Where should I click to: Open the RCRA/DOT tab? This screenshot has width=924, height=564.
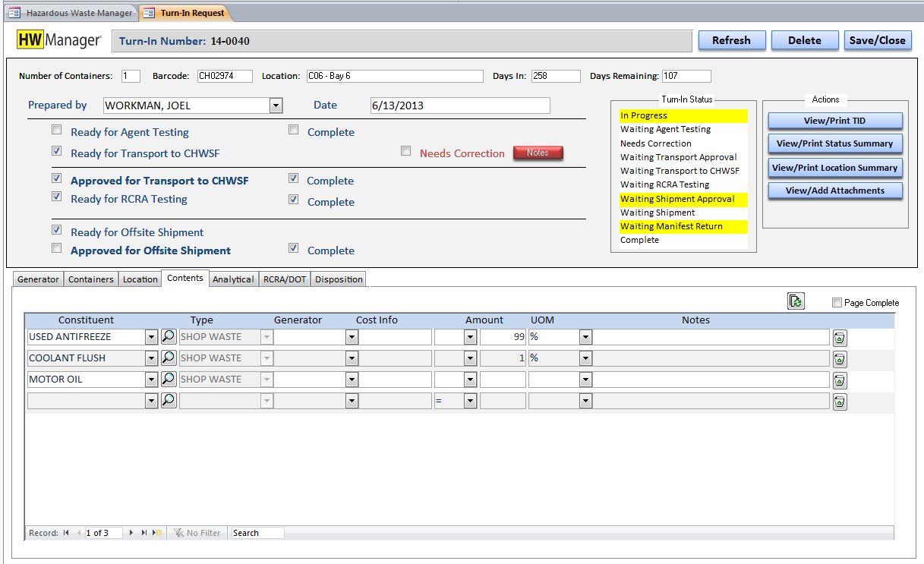pyautogui.click(x=285, y=279)
